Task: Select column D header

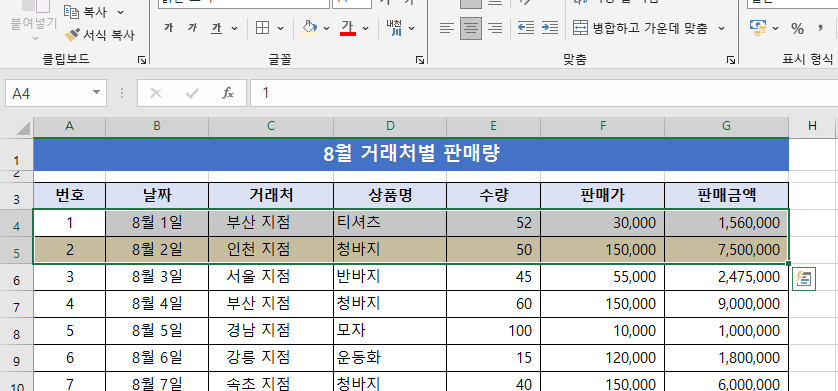Action: 390,126
